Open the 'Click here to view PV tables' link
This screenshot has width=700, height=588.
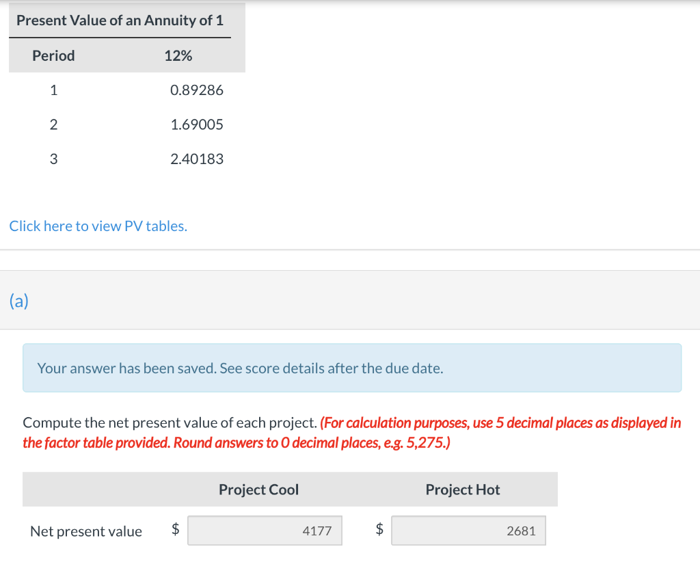click(98, 226)
